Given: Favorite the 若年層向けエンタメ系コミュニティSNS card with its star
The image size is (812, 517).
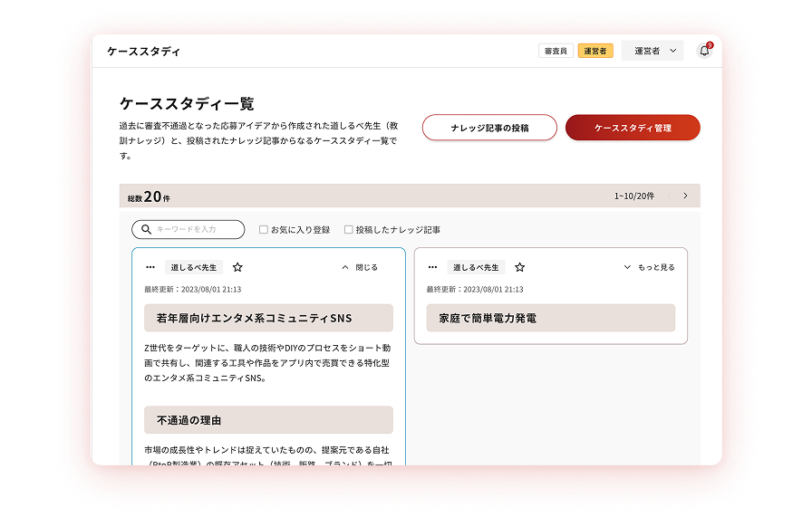Looking at the screenshot, I should (237, 267).
